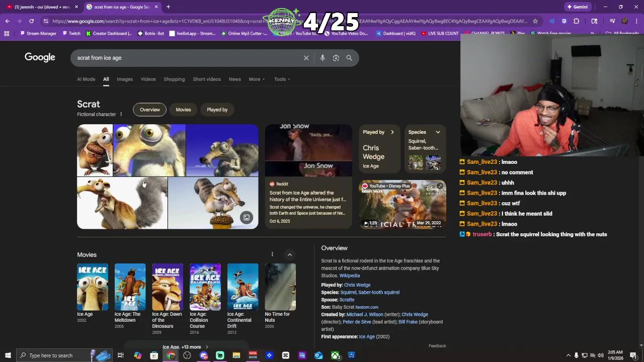Open the Reddit Scrat altered history post
The image size is (644, 362).
tap(308, 176)
